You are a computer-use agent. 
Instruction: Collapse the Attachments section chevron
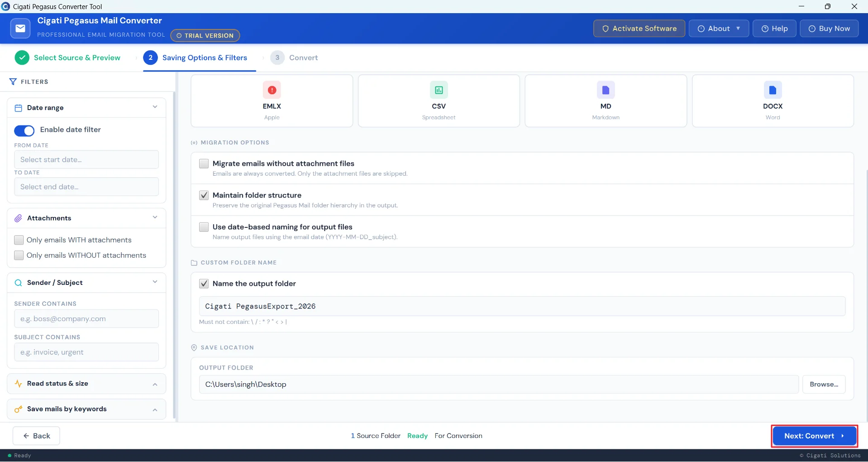point(155,217)
